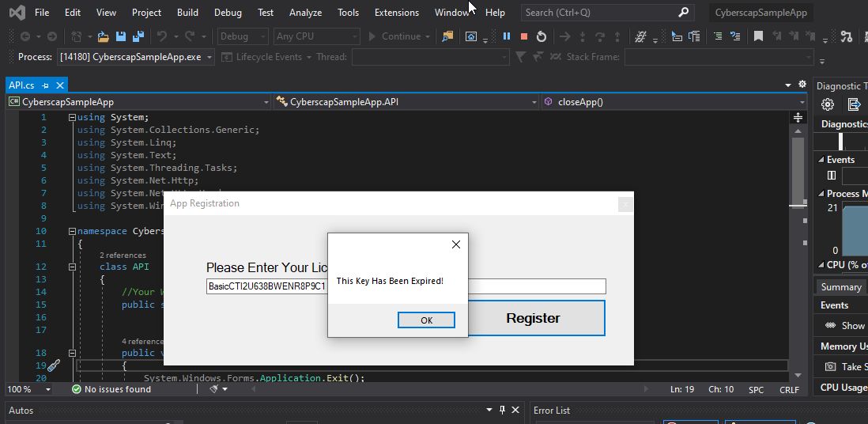
Task: Switch to the Summary tab
Action: click(840, 287)
